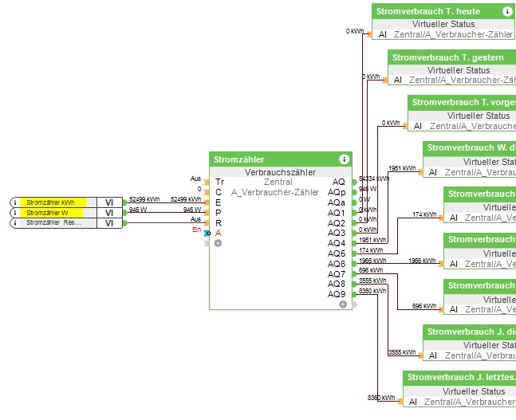The image size is (516, 420).
Task: Click the output dot of Stromzähler W
Action: pos(125,213)
